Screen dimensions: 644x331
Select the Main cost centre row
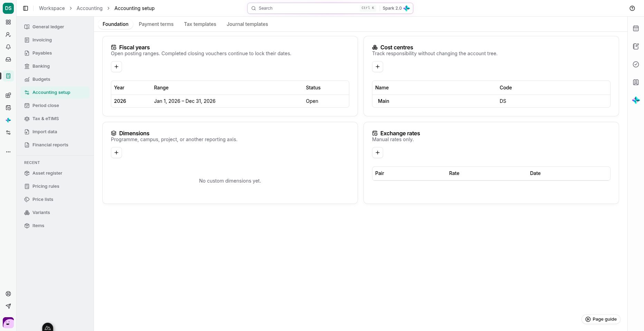tap(491, 101)
